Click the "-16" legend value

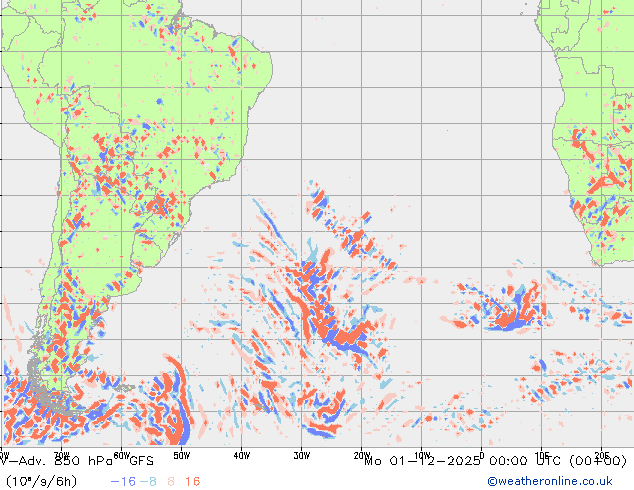click(x=123, y=481)
